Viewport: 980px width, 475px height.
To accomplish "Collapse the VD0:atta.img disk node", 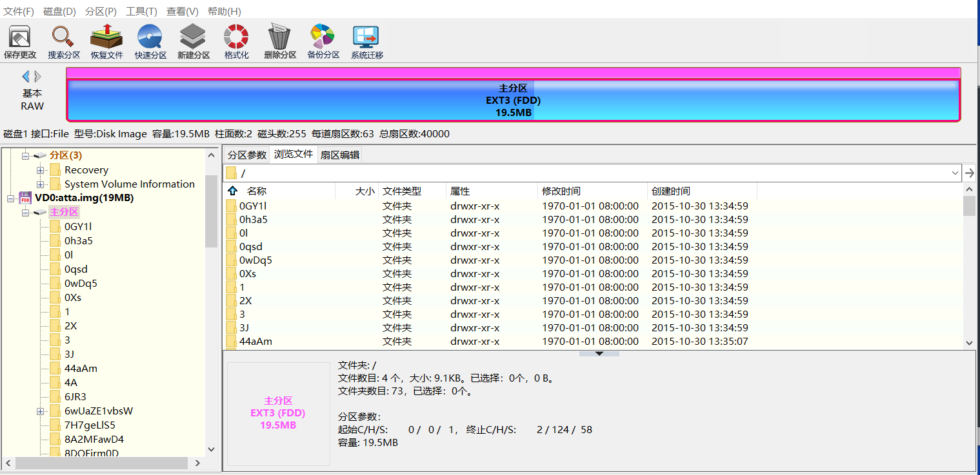I will click(x=11, y=199).
